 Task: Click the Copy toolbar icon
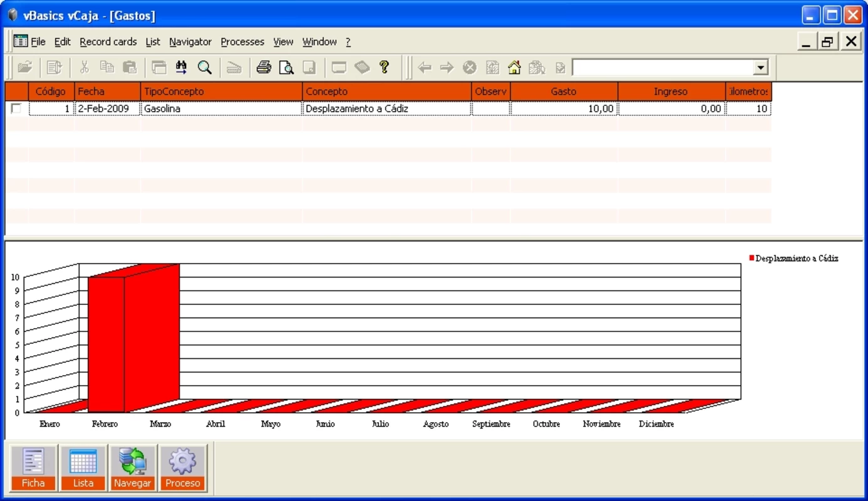pos(107,67)
